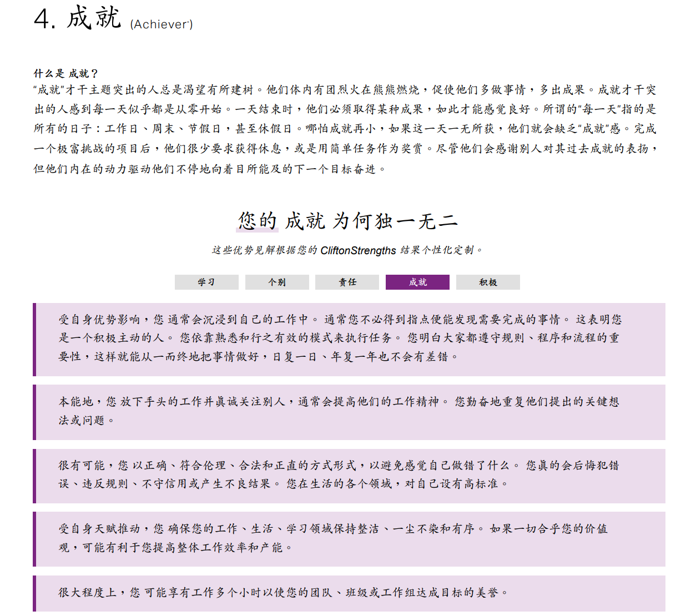Click the heading "您的 成就 为何独一无二"
Image resolution: width=686 pixels, height=616 pixels.
(348, 221)
